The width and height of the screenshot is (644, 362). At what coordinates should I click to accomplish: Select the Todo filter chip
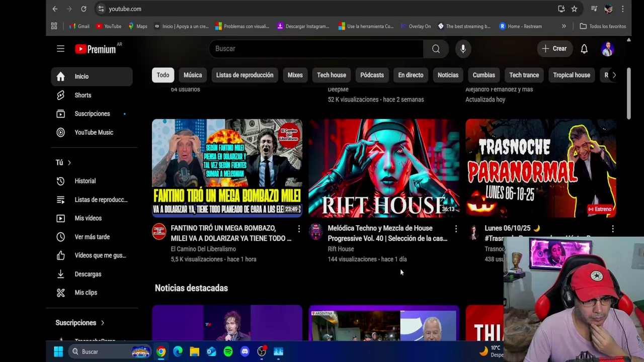(163, 75)
